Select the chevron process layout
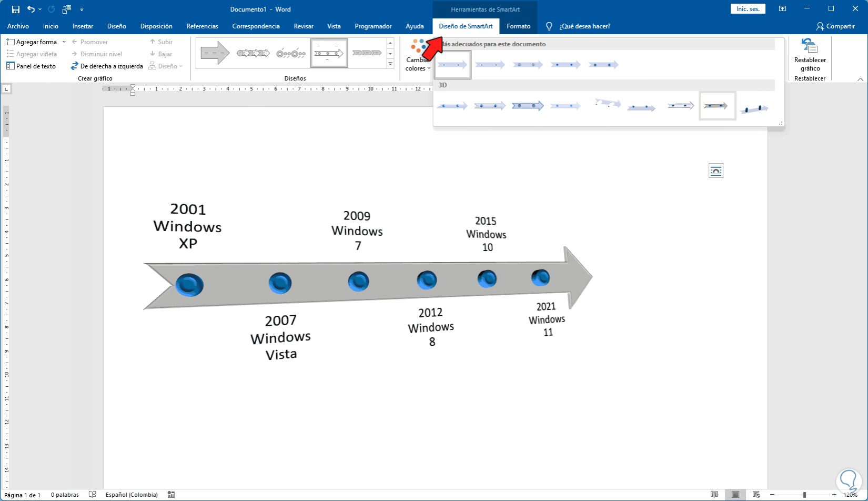Image resolution: width=868 pixels, height=501 pixels. [367, 53]
